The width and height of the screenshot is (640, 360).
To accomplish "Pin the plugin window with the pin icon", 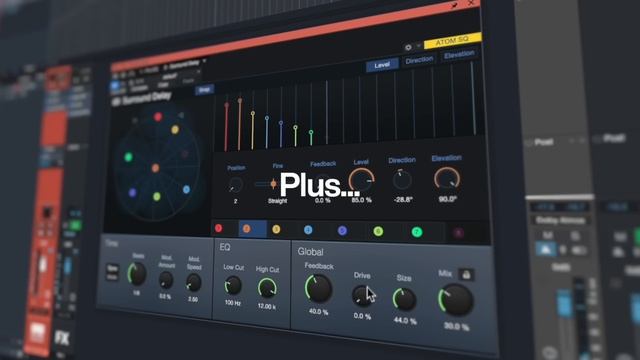I will pos(454,5).
